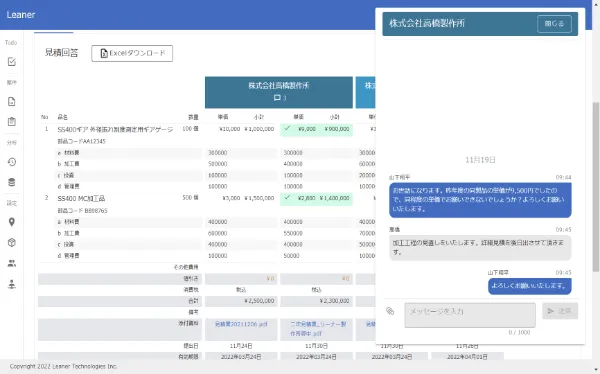600x374 pixels.
Task: Click the Copyright 2022 Leaner Technologies footer text
Action: click(64, 366)
